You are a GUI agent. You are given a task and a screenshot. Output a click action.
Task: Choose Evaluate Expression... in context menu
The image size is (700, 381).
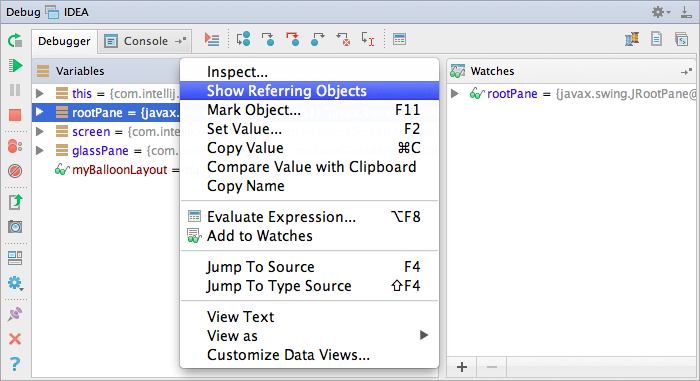pyautogui.click(x=309, y=217)
